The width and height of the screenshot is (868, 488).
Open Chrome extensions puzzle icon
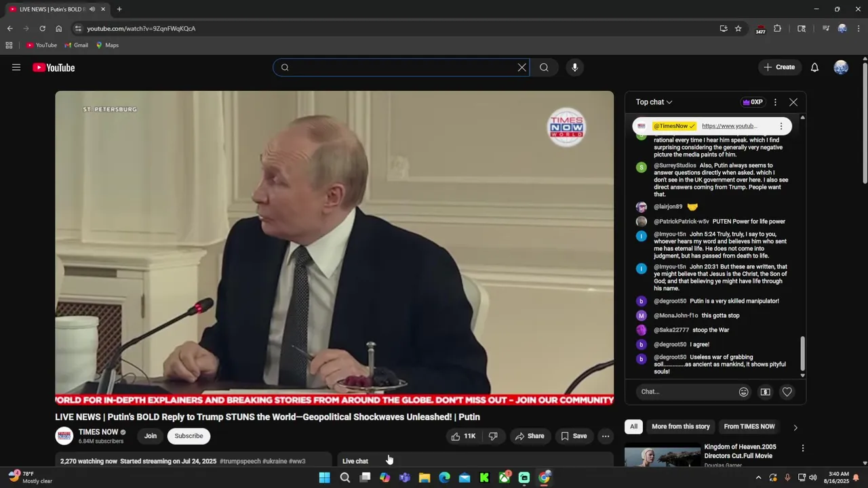click(x=777, y=28)
